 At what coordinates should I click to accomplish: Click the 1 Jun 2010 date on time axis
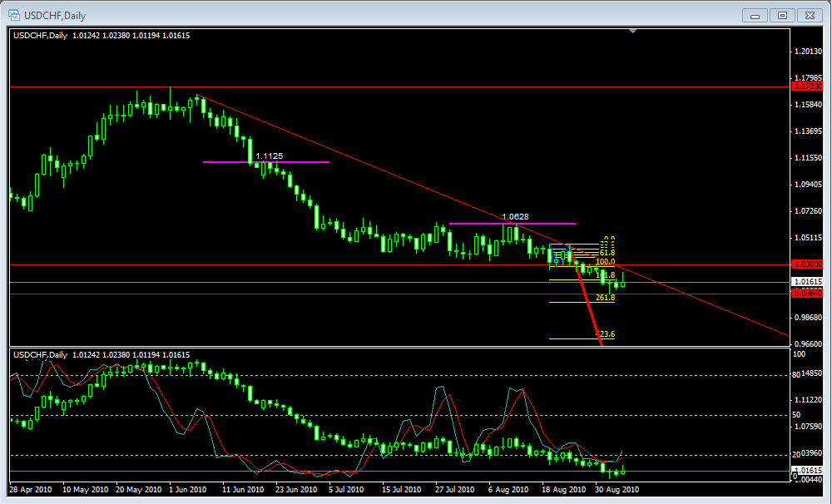[x=187, y=491]
